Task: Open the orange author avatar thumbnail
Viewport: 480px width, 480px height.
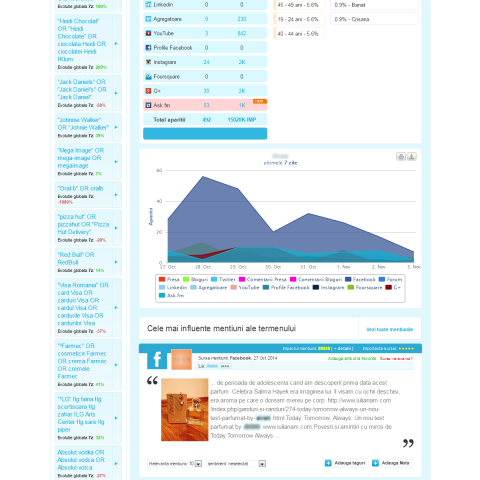Action: click(182, 359)
